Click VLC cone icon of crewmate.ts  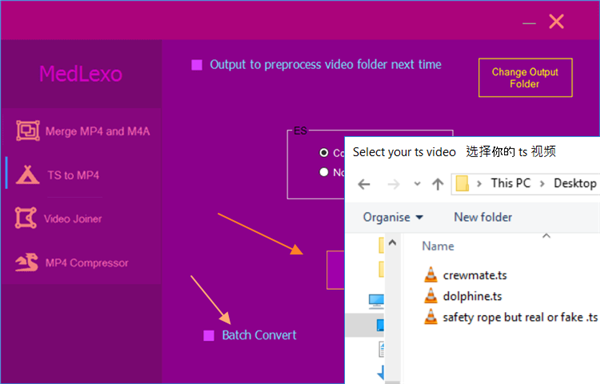point(430,274)
